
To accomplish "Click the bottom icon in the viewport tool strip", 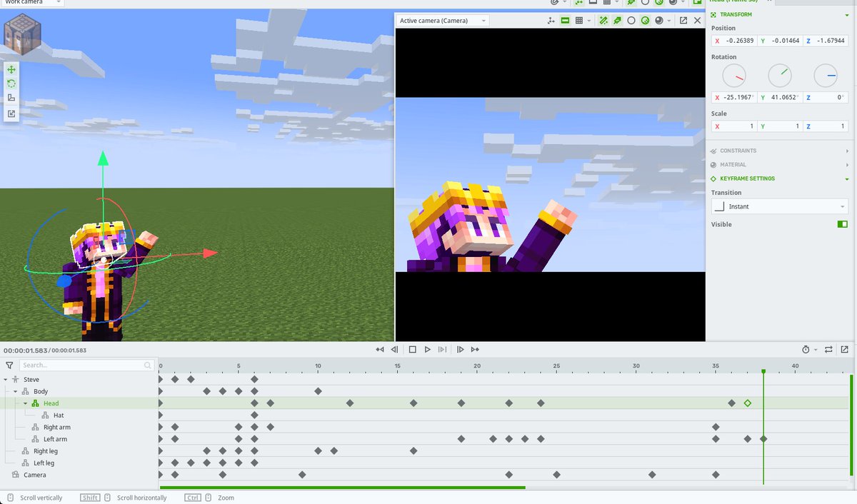I will tap(11, 113).
